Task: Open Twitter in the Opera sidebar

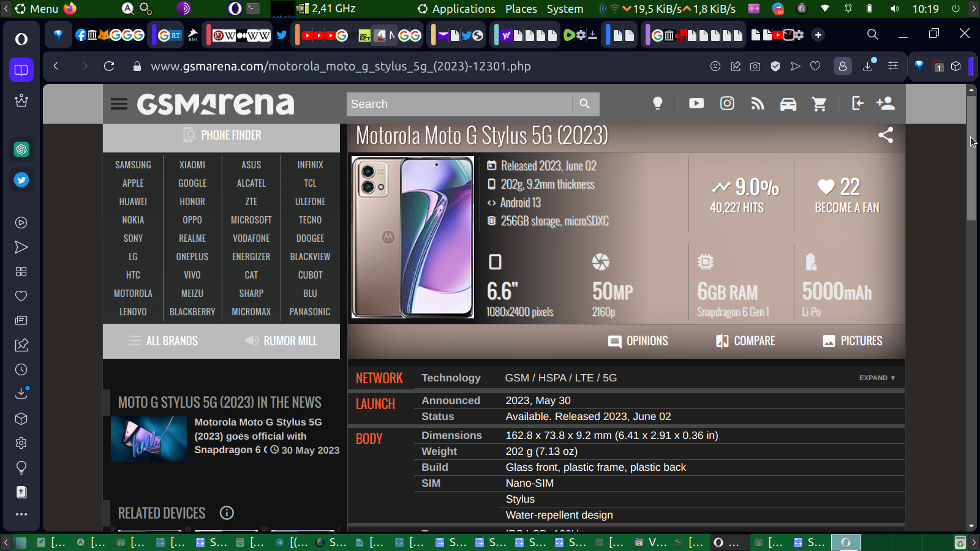Action: pyautogui.click(x=21, y=180)
